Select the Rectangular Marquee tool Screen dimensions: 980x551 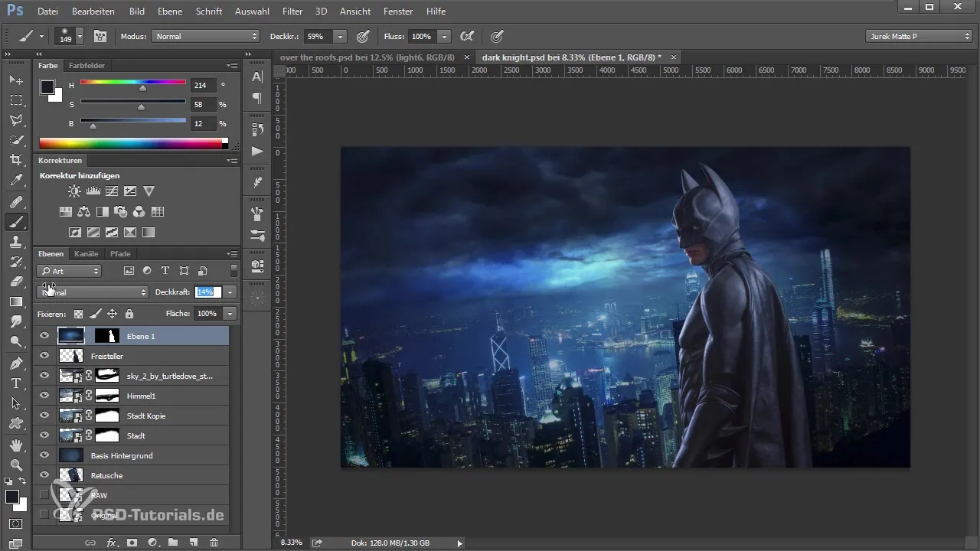point(15,100)
